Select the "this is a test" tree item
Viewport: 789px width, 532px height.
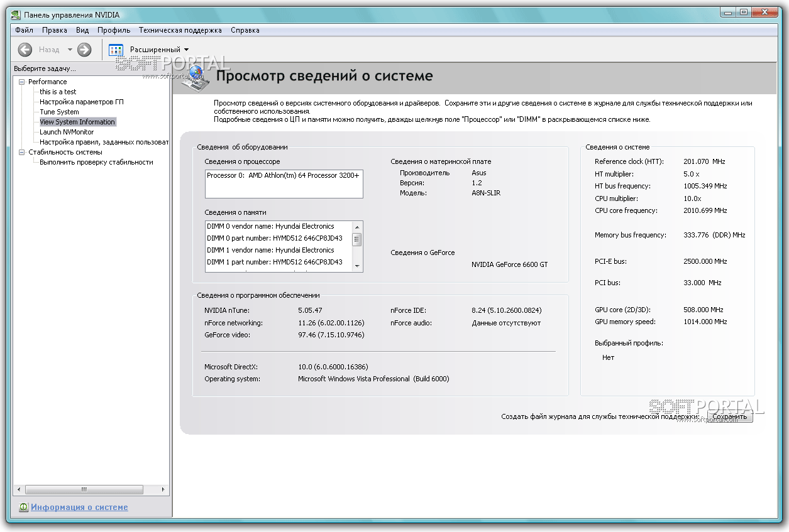[58, 92]
